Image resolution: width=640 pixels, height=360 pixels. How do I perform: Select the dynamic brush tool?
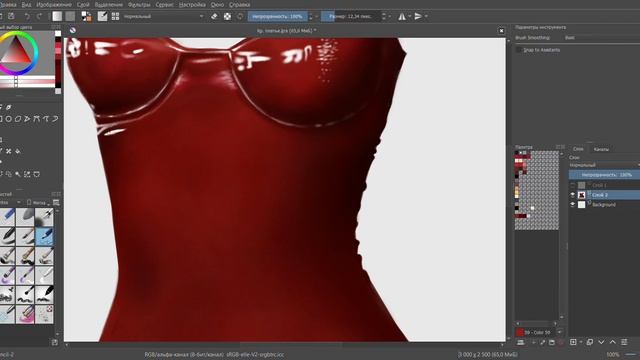tap(55, 119)
